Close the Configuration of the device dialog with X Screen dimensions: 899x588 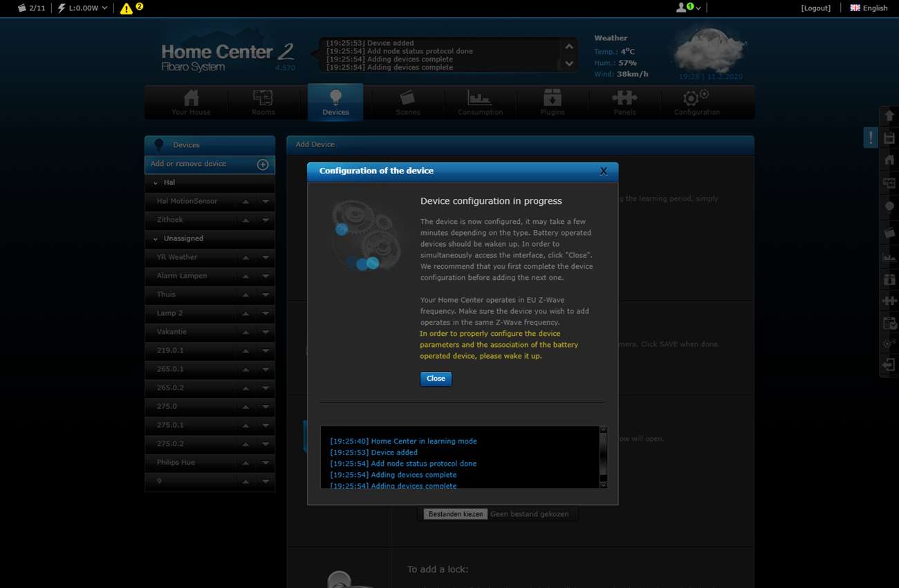click(603, 171)
